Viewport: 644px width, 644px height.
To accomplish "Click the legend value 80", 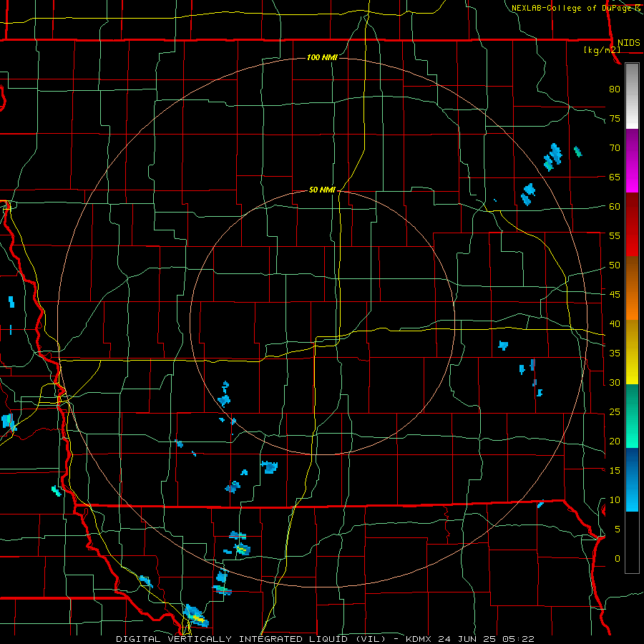I will click(x=615, y=89).
